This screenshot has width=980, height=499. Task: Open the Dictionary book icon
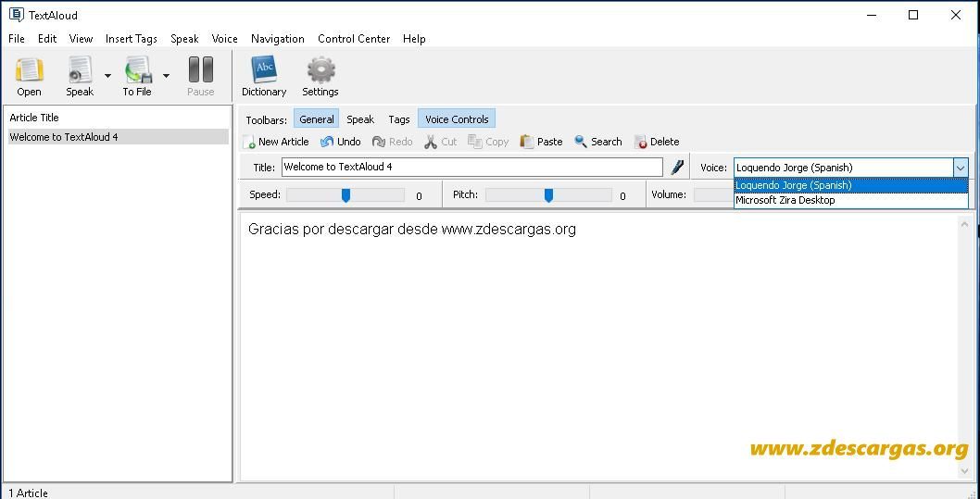tap(264, 69)
